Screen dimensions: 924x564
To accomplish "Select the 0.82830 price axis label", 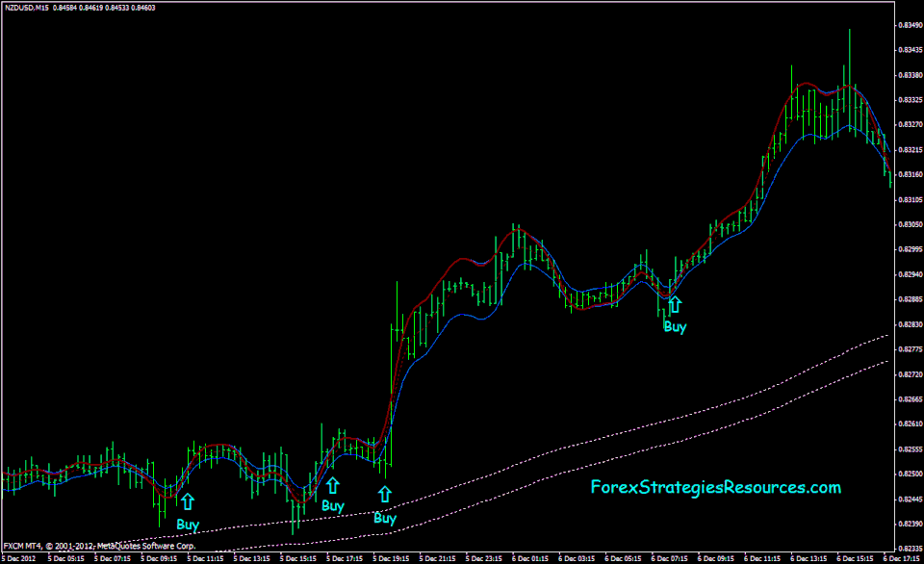I will pyautogui.click(x=911, y=324).
